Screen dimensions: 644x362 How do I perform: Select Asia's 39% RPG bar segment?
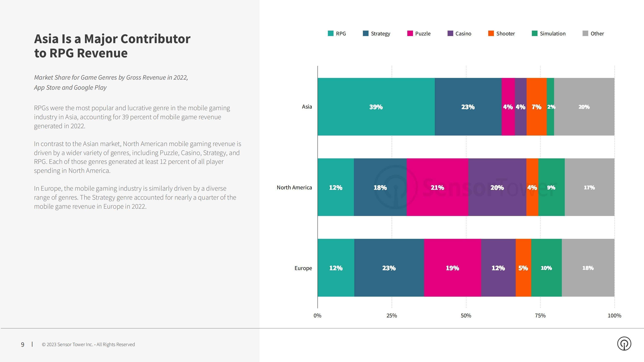coord(376,107)
